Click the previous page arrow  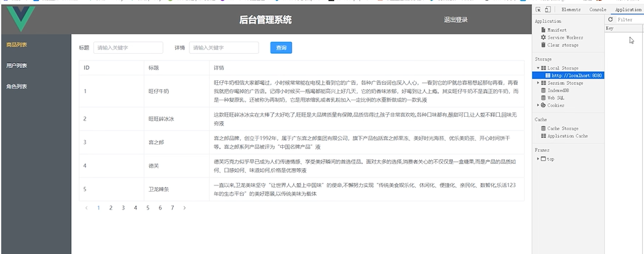click(86, 208)
